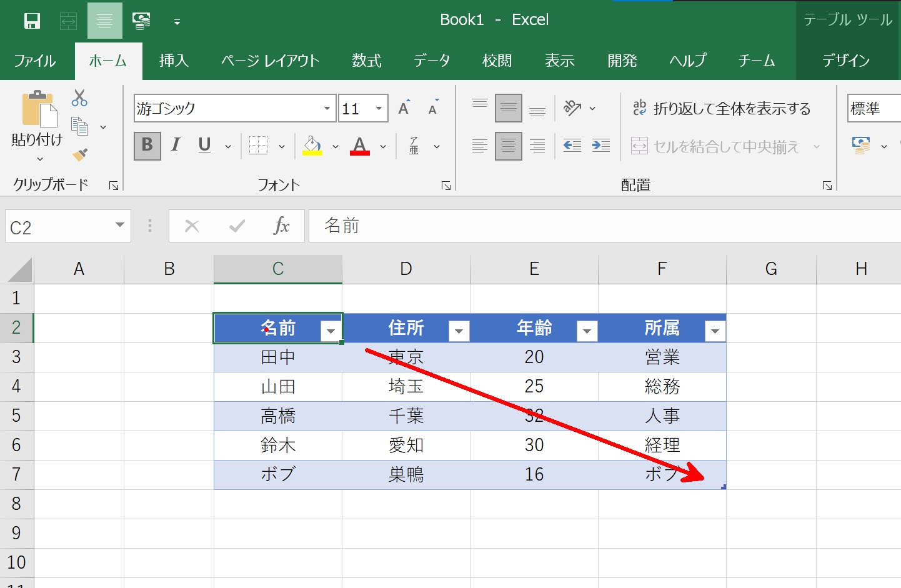
Task: Click the Borders icon
Action: click(x=258, y=146)
